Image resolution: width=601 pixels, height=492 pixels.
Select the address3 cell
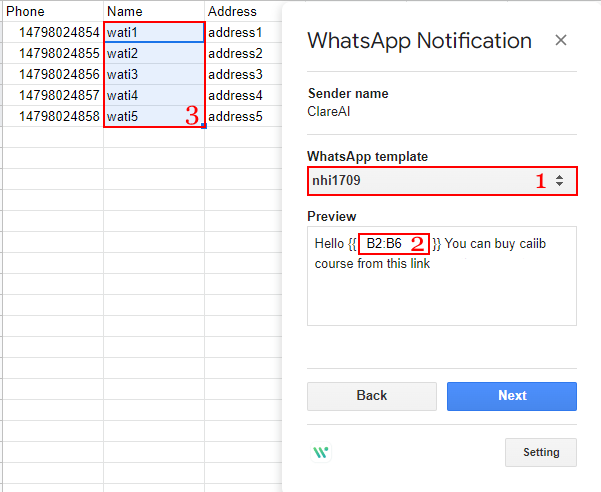243,74
